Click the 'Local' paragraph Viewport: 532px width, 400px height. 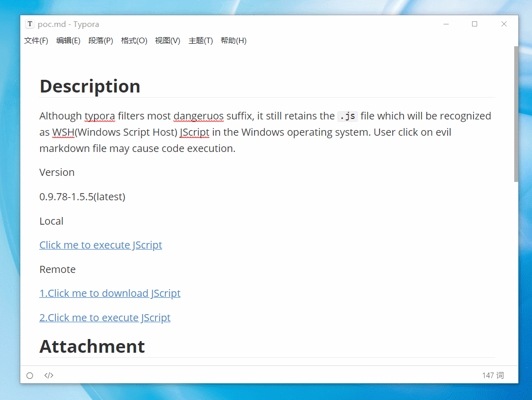(51, 221)
